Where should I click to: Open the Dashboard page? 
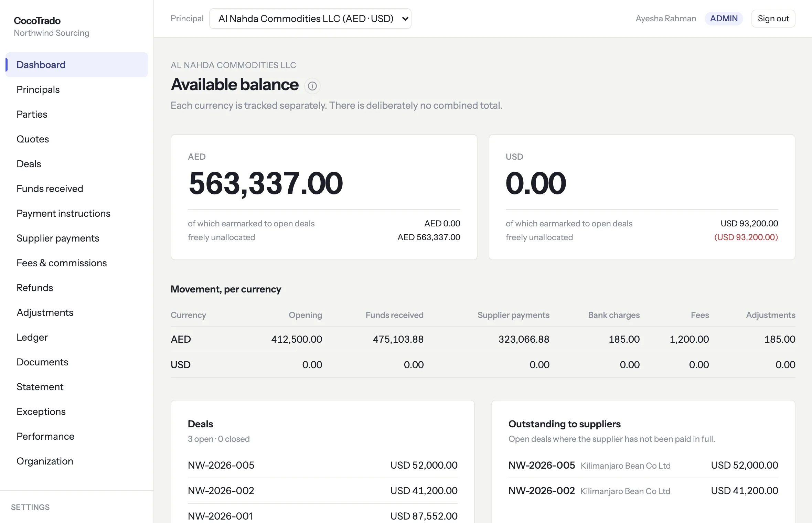pyautogui.click(x=77, y=65)
